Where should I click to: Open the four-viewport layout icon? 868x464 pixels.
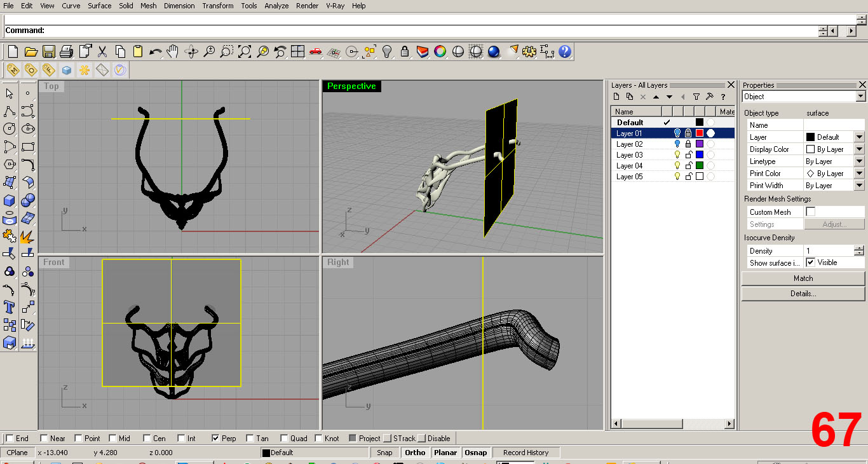click(x=298, y=51)
